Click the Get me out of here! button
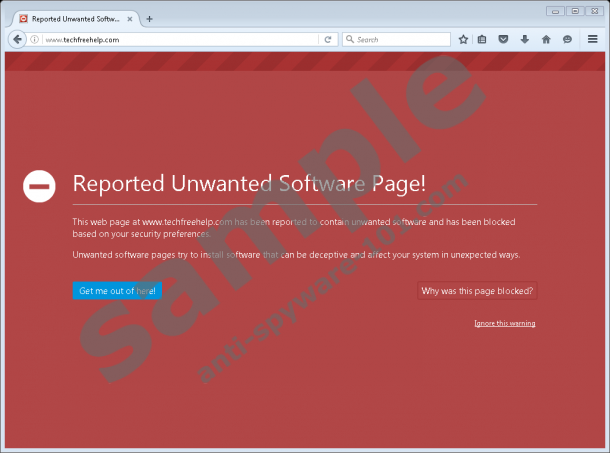This screenshot has width=610, height=453. [x=117, y=291]
